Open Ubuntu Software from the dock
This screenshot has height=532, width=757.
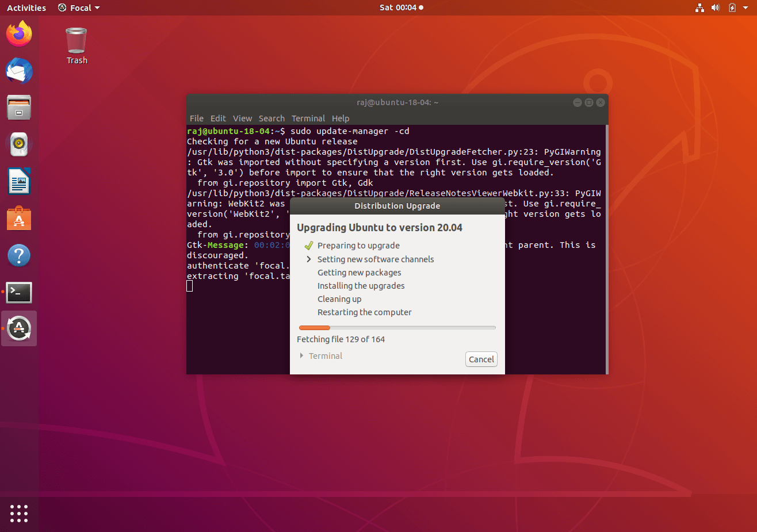pyautogui.click(x=19, y=219)
